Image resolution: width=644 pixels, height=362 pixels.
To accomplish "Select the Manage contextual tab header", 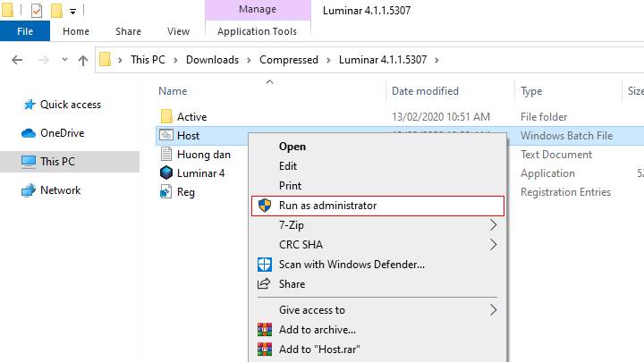I will coord(258,9).
